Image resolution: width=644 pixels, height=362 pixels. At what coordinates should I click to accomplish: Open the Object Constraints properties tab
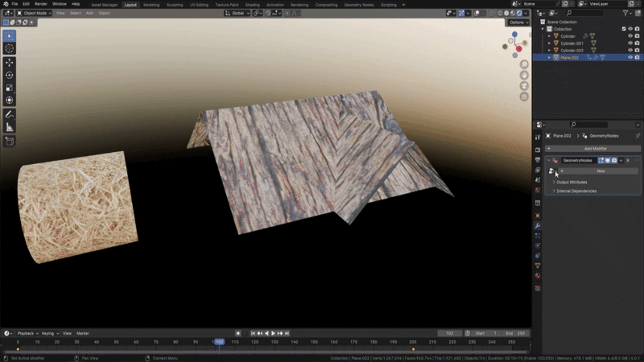tap(538, 256)
